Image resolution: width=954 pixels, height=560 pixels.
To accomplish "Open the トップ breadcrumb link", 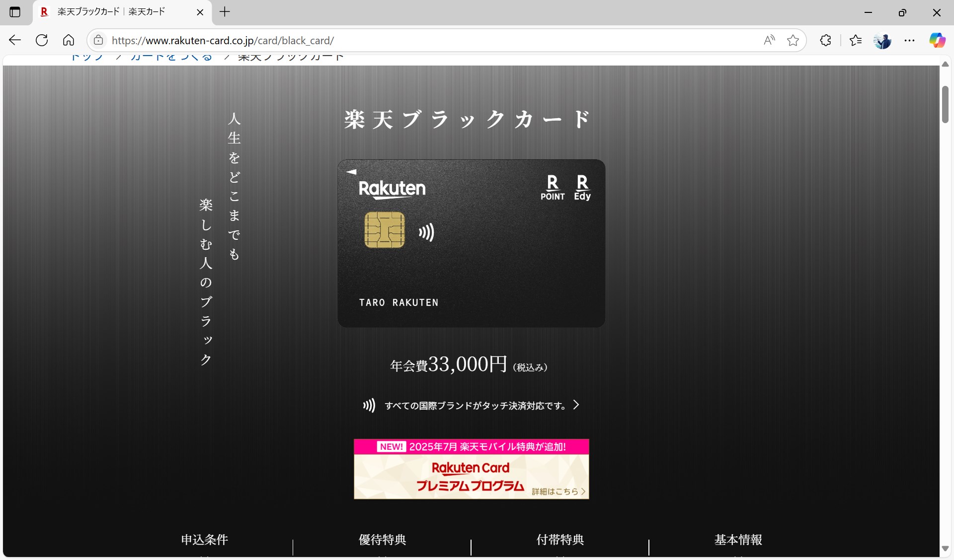I will pyautogui.click(x=87, y=57).
